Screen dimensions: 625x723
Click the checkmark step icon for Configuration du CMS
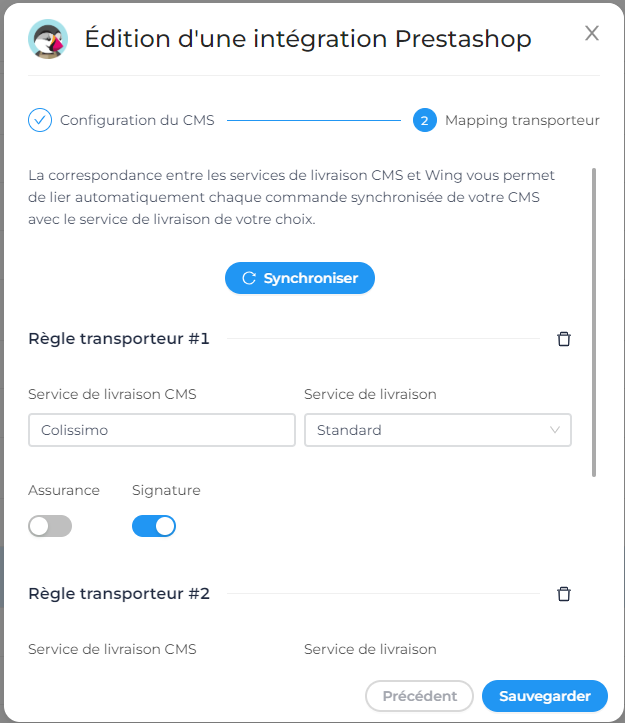(40, 120)
